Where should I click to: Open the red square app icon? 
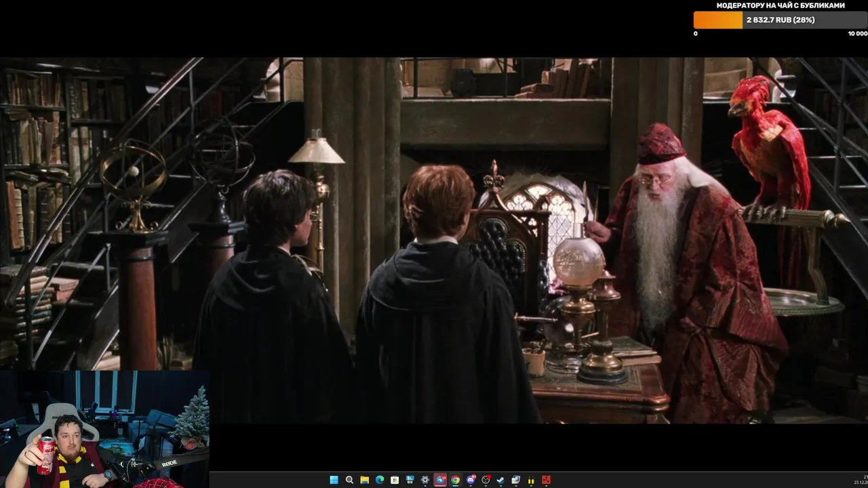(x=546, y=480)
